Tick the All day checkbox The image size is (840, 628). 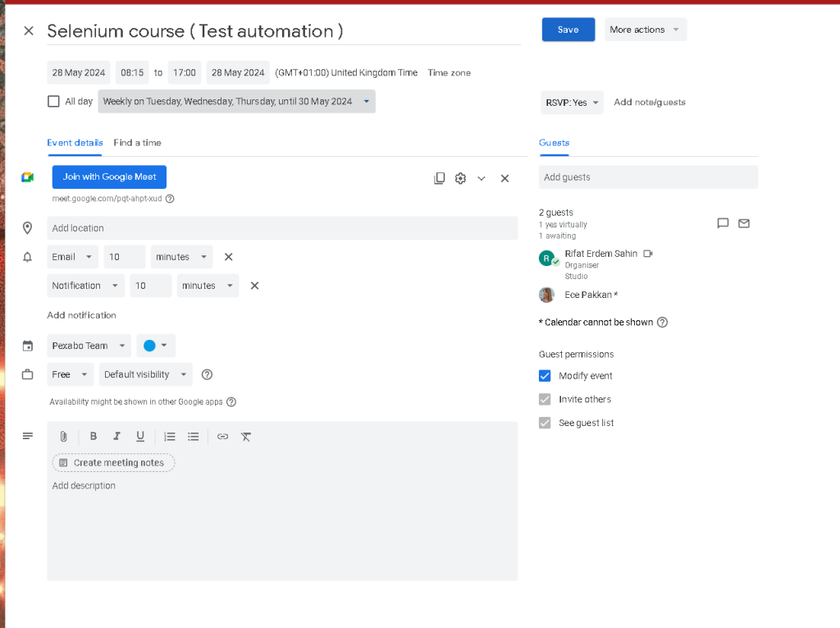pos(53,101)
